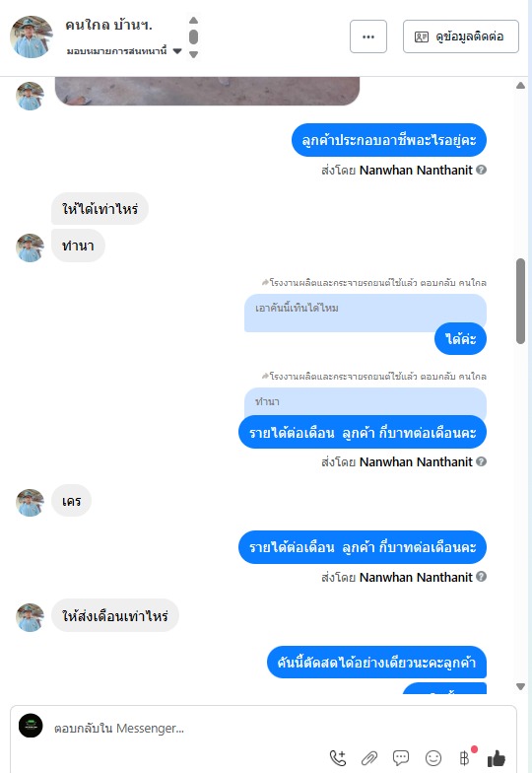Click the ดูข้อมูลติดต่อ button
This screenshot has width=532, height=773.
(x=461, y=36)
